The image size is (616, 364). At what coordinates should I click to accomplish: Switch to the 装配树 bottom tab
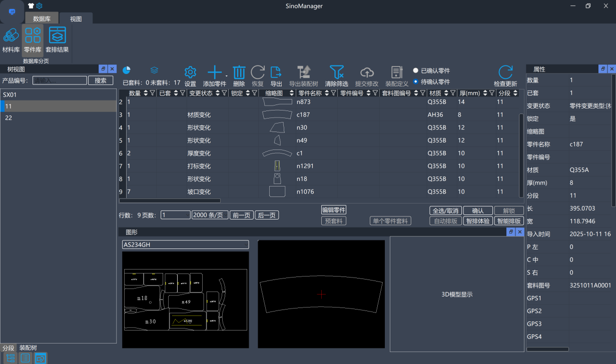28,348
